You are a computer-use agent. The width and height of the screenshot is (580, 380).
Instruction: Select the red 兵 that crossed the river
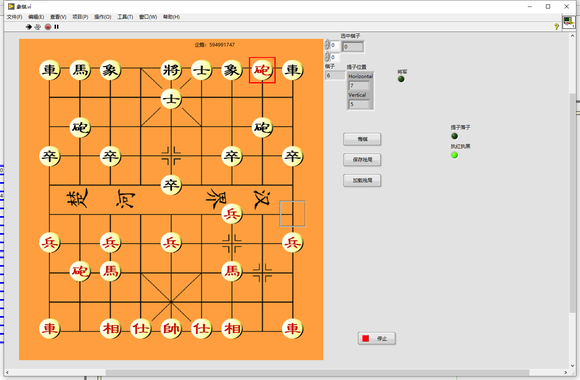[x=232, y=213]
